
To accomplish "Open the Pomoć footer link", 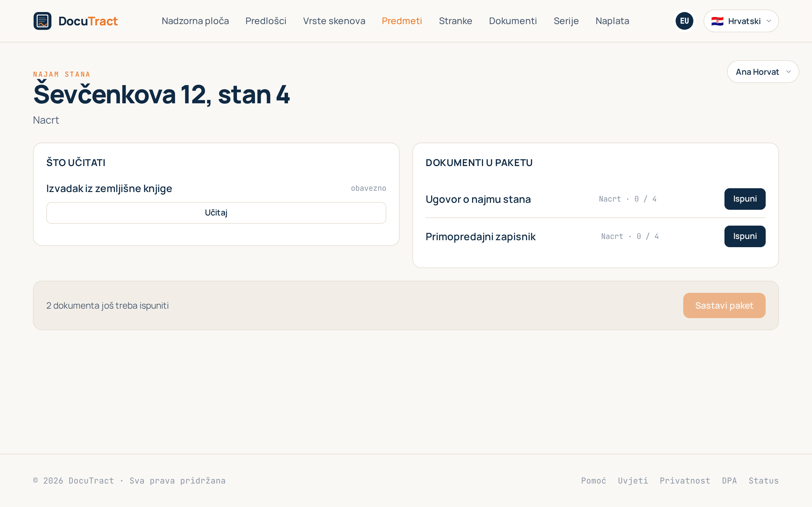I will (x=593, y=480).
